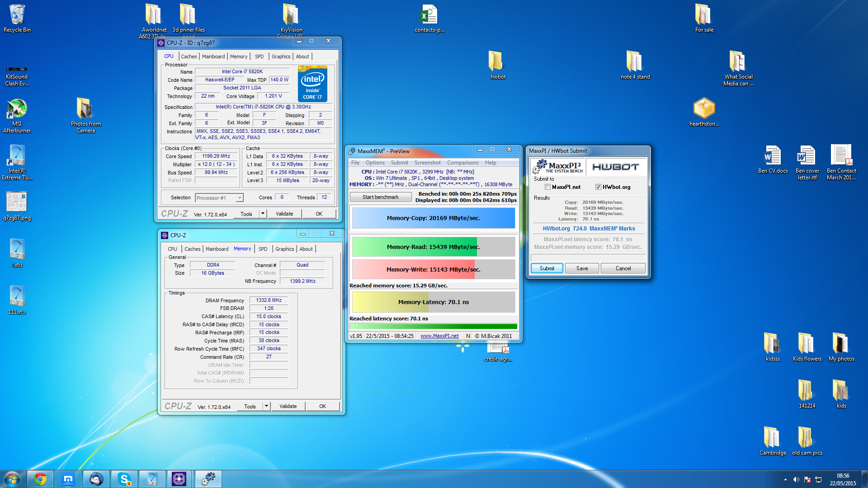Click the blank field in HWbot Submit dialog

click(588, 258)
